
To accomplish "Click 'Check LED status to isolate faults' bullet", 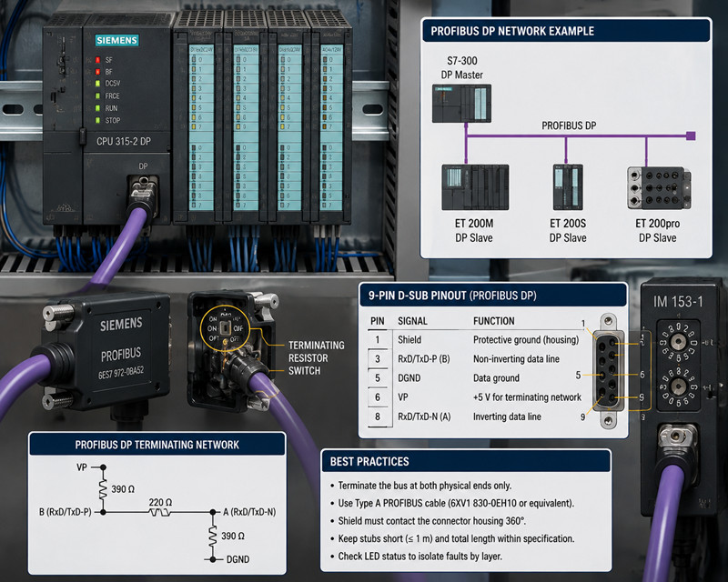I will [416, 556].
